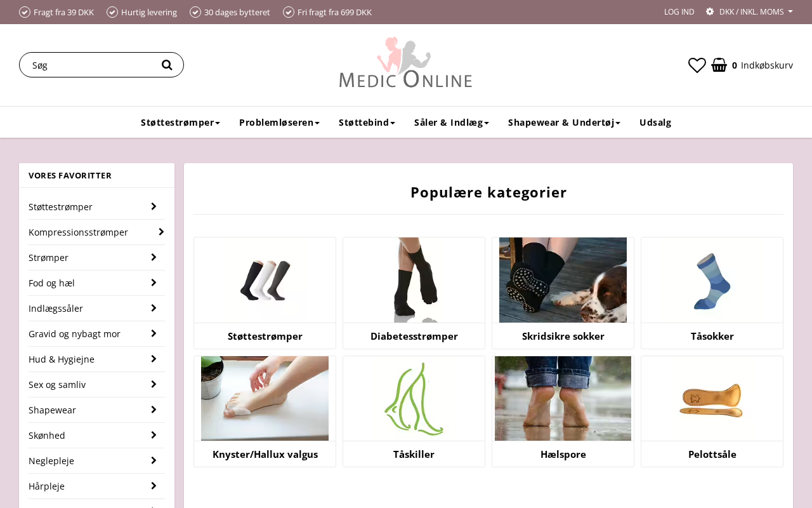Open the shopping basket icon
Screen dimensions: 812x508
pos(719,65)
